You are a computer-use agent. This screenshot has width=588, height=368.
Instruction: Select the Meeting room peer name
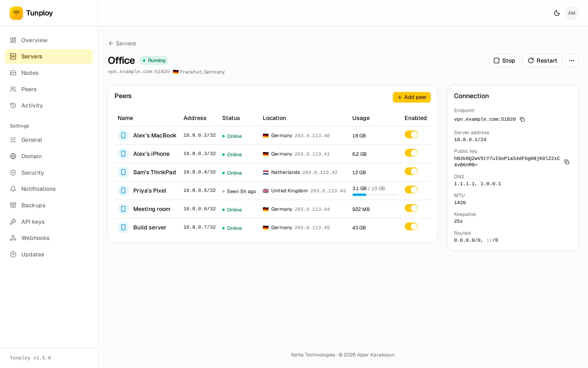coord(152,209)
